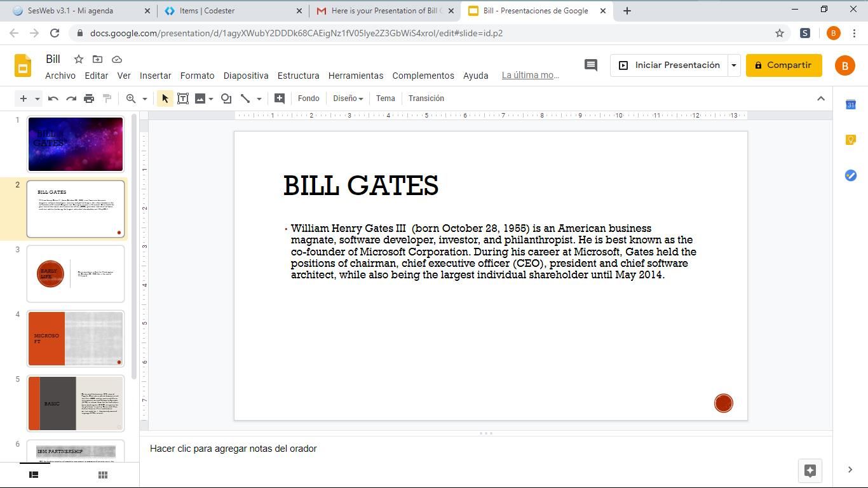
Task: Open new slide layout dropdown arrow
Action: tap(37, 98)
